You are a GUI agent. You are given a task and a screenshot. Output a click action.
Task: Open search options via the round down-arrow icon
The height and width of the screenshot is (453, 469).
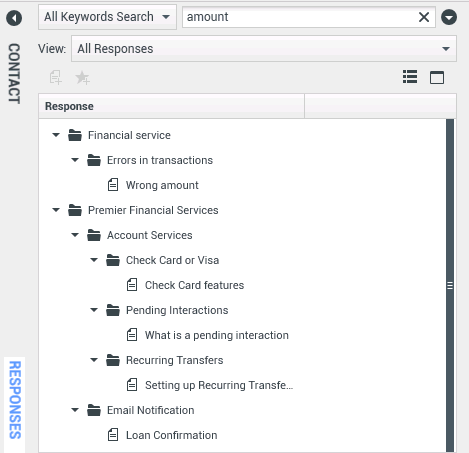(x=449, y=17)
